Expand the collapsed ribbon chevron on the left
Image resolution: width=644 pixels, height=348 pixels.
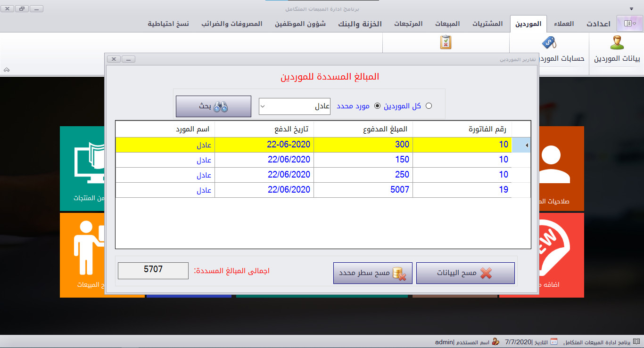pos(7,69)
